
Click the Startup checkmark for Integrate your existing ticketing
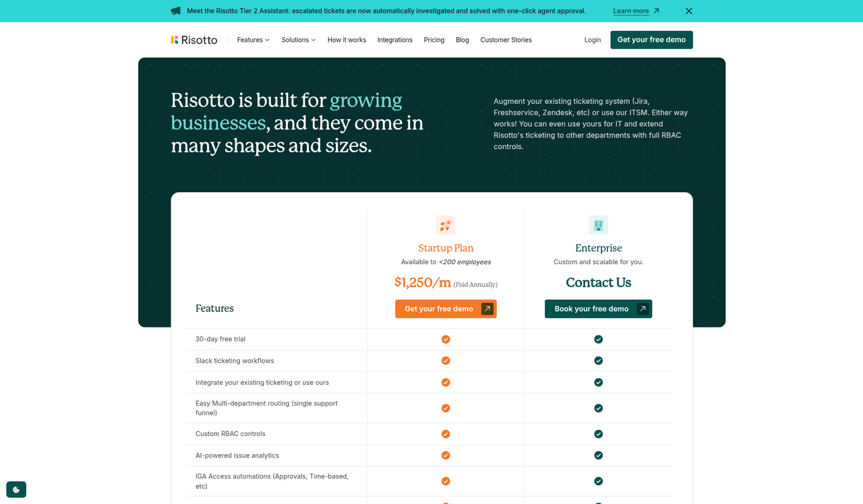(x=446, y=382)
